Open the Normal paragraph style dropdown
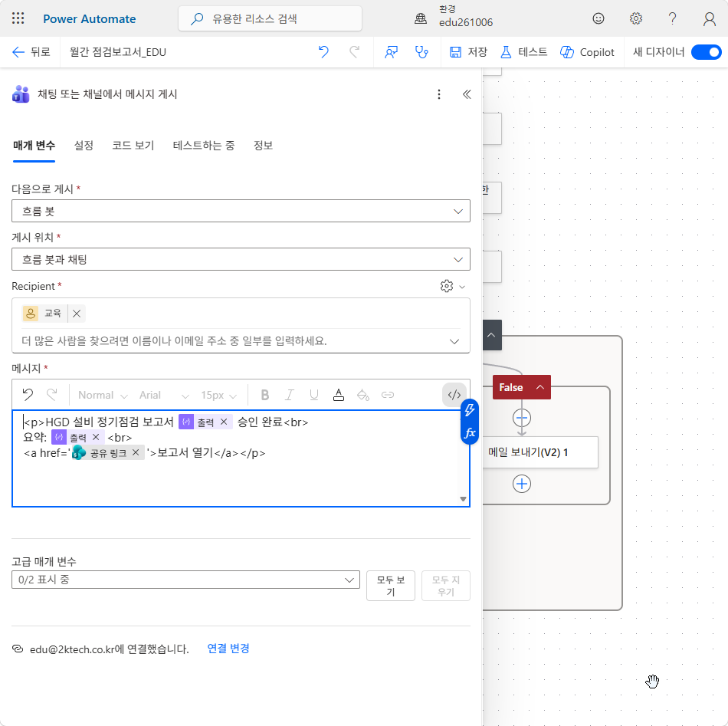The height and width of the screenshot is (726, 728). pyautogui.click(x=102, y=396)
